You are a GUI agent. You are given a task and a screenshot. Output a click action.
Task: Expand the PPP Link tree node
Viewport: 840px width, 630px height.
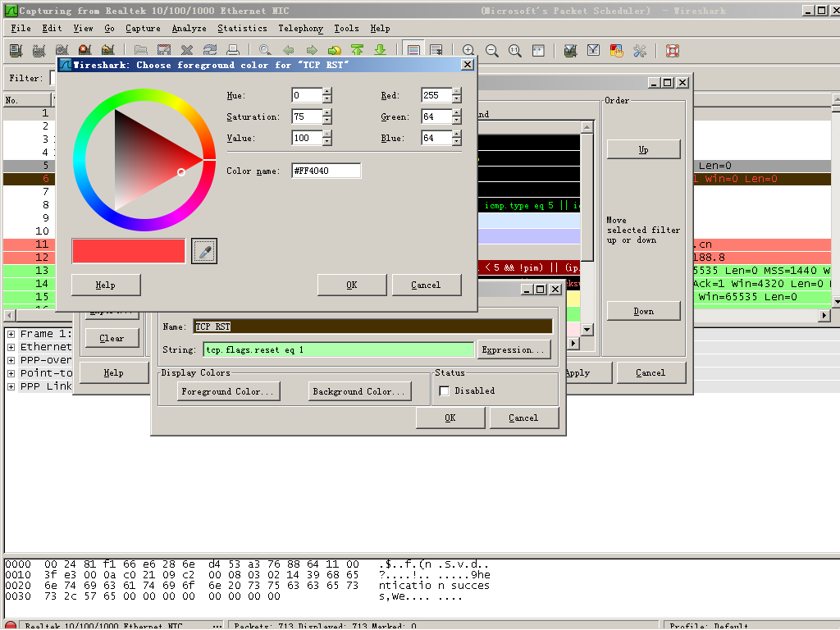[x=11, y=386]
